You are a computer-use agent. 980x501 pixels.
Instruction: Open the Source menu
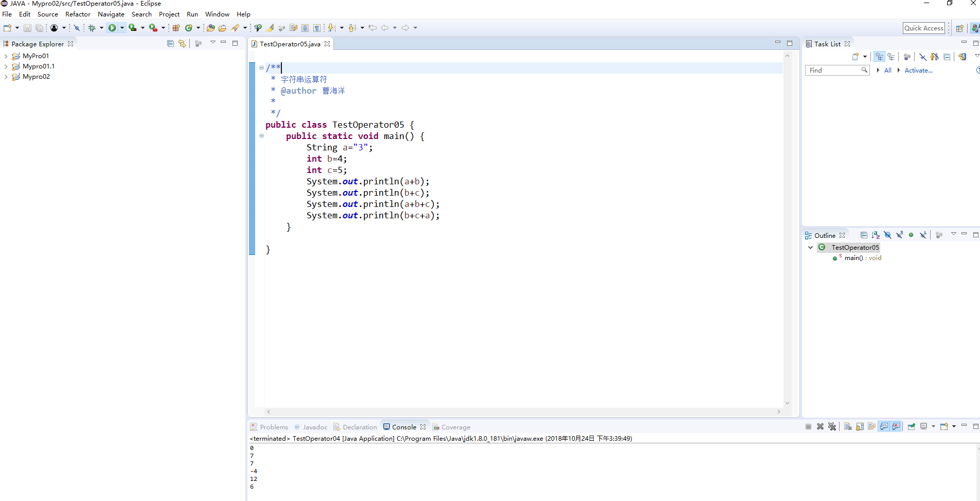click(x=48, y=14)
